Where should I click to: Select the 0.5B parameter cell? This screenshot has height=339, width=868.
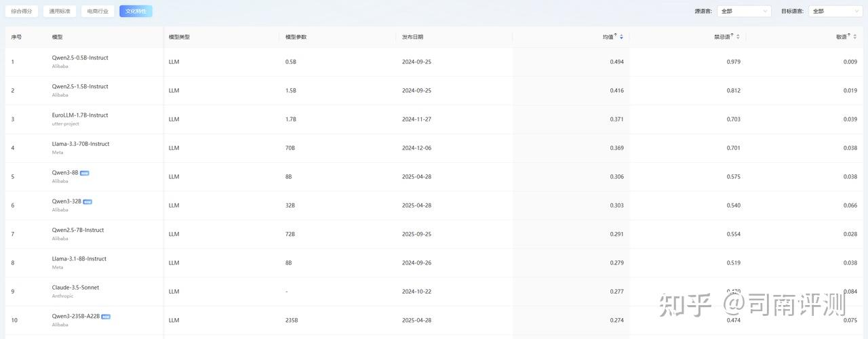290,62
